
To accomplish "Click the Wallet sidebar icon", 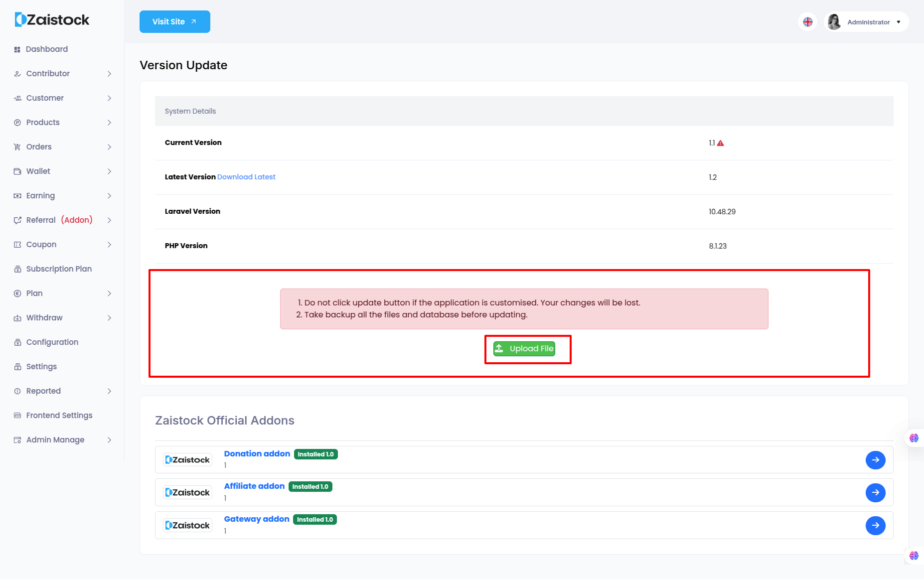I will tap(17, 171).
